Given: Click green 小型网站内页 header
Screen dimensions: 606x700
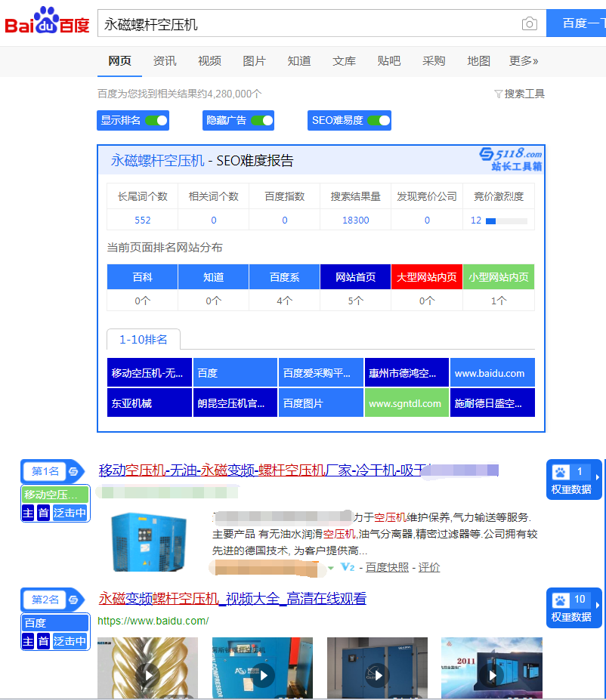Looking at the screenshot, I should pos(499,277).
